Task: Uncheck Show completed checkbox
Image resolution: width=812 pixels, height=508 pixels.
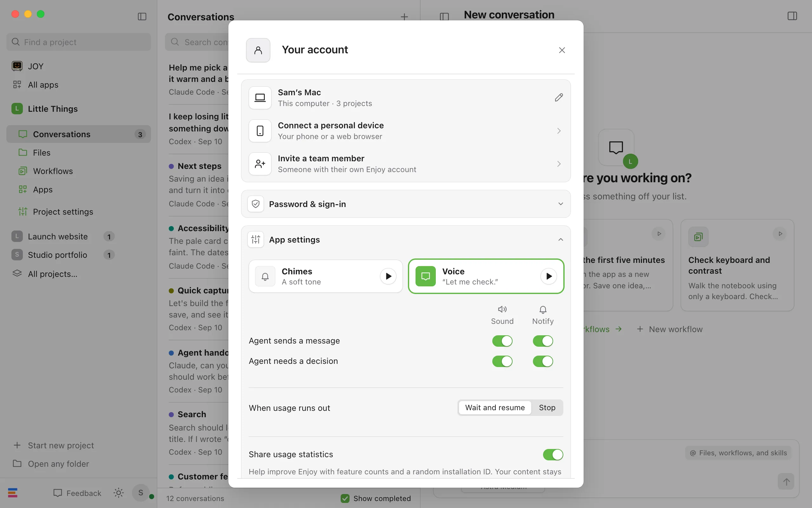Action: pyautogui.click(x=344, y=498)
